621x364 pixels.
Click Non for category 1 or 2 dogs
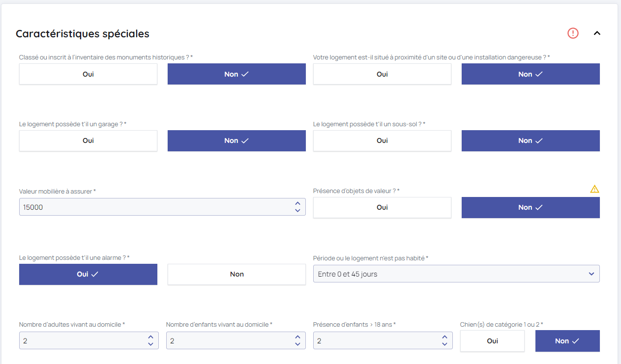coord(567,341)
